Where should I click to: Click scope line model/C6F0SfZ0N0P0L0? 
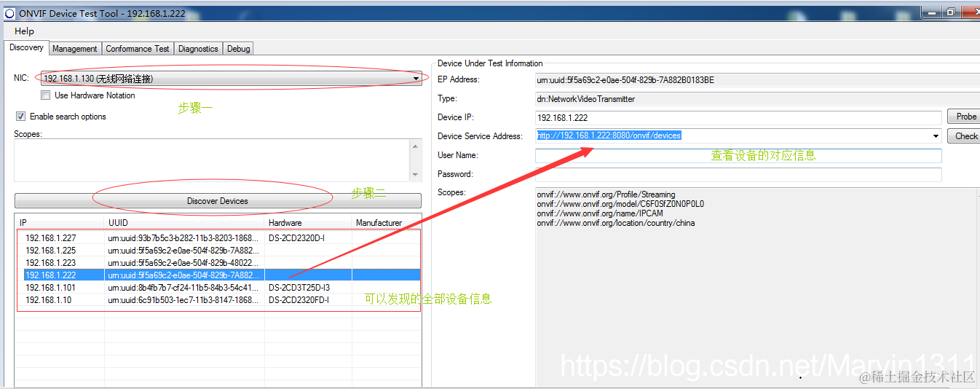pos(620,204)
